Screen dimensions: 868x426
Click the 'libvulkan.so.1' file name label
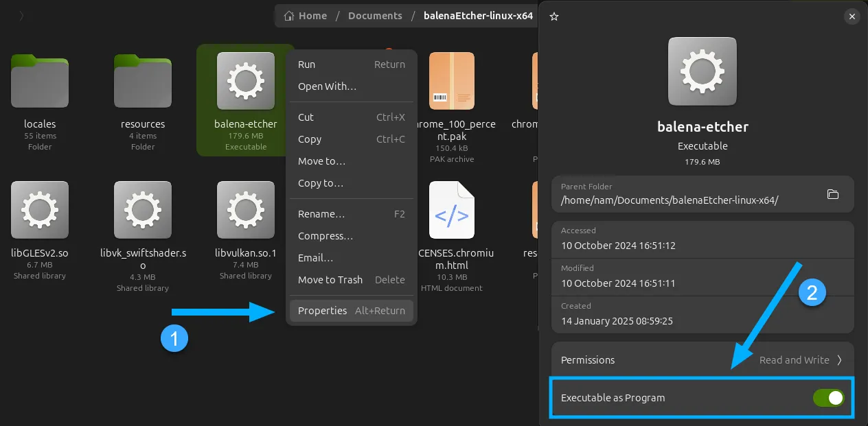[x=246, y=253]
